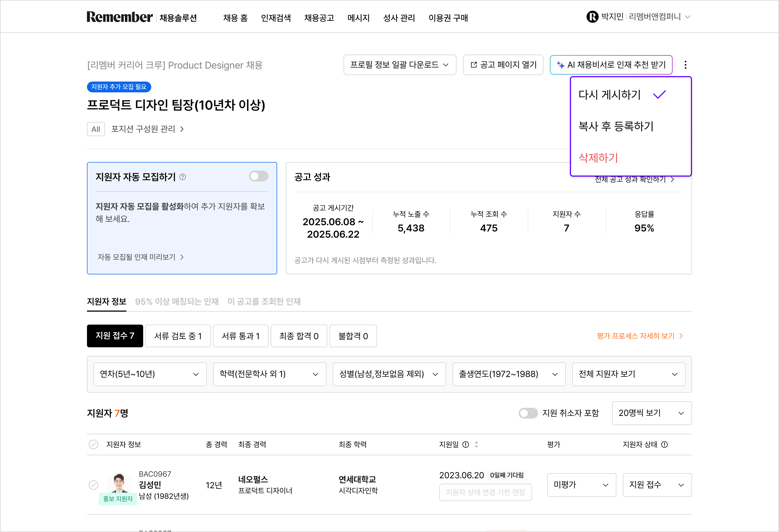The image size is (779, 532).
Task: Turn on the 지원 취소자 포함 switch
Action: click(x=528, y=413)
